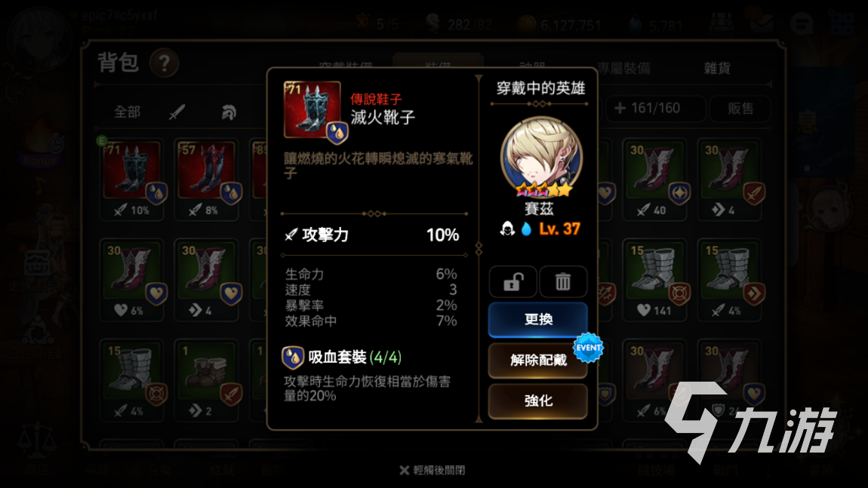Open 強化 enhance for this item

tap(537, 401)
